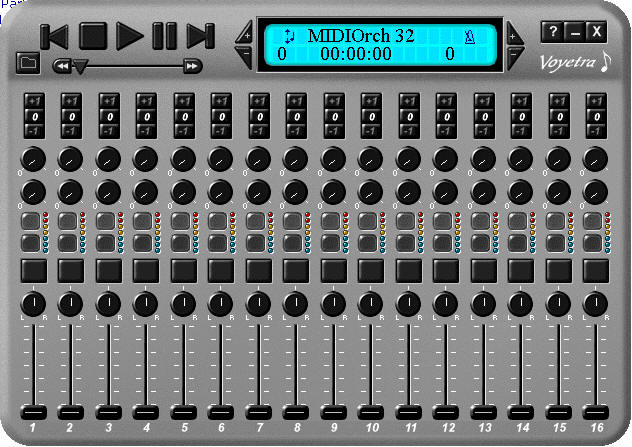632x447 pixels.
Task: Click the L/R pan knob on channel 1
Action: click(x=33, y=304)
